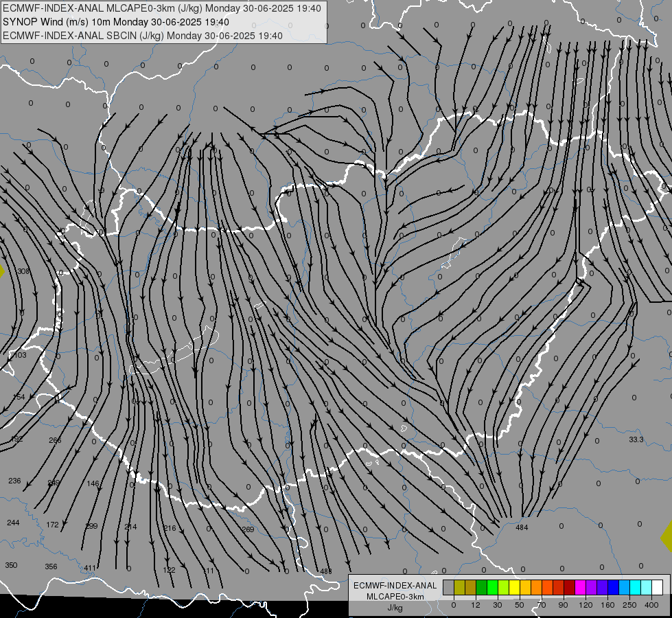Click the legend scale value 250
This screenshot has width=672, height=618.
[x=629, y=605]
